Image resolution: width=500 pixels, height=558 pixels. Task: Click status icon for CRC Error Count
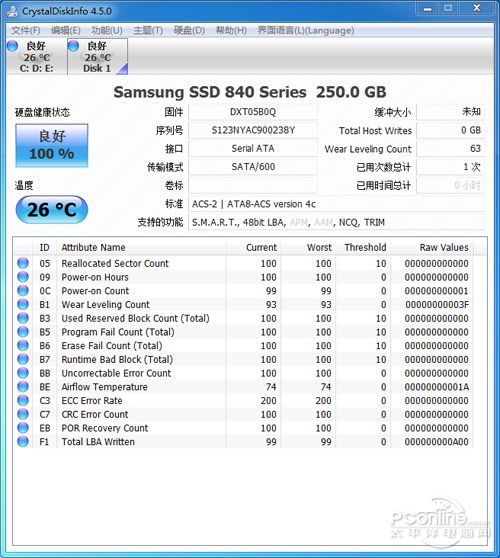pos(23,414)
